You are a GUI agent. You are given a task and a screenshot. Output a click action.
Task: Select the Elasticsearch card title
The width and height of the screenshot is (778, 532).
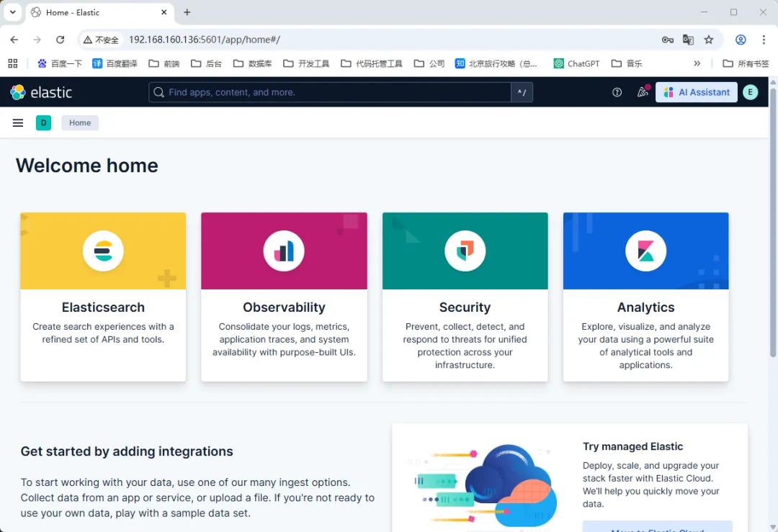click(x=103, y=307)
